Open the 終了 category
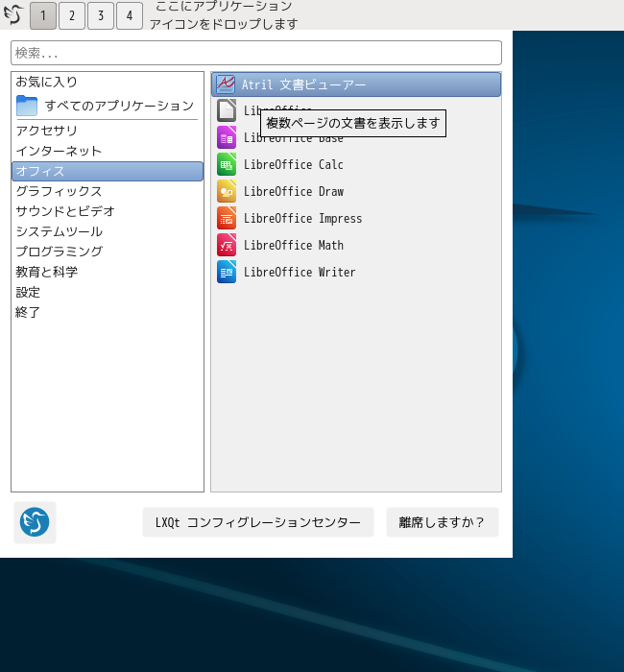624x672 pixels. [x=108, y=312]
